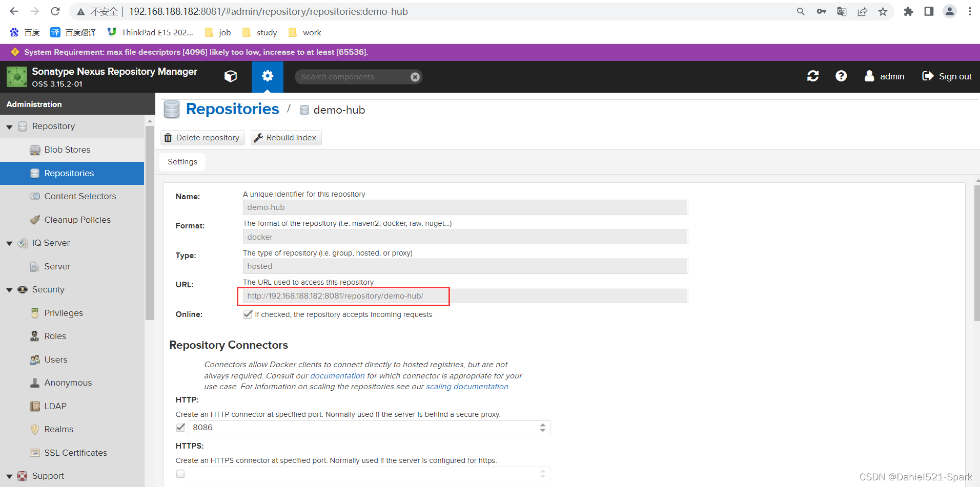
Task: Click Delete repository button
Action: point(202,138)
